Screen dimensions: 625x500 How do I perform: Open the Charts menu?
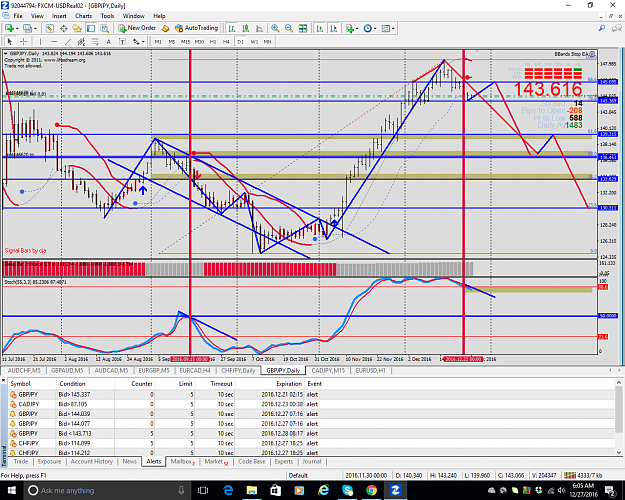click(x=83, y=16)
